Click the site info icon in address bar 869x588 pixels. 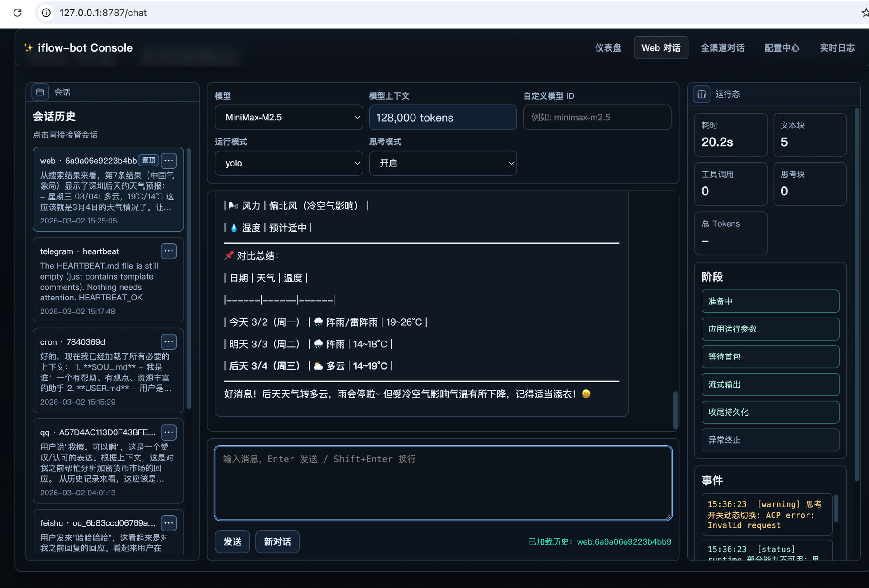tap(46, 13)
